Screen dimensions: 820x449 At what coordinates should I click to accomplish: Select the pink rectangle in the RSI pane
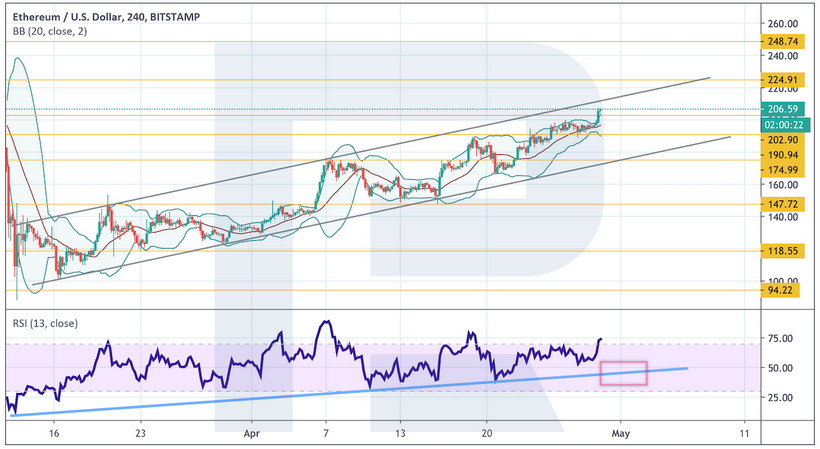pos(623,373)
